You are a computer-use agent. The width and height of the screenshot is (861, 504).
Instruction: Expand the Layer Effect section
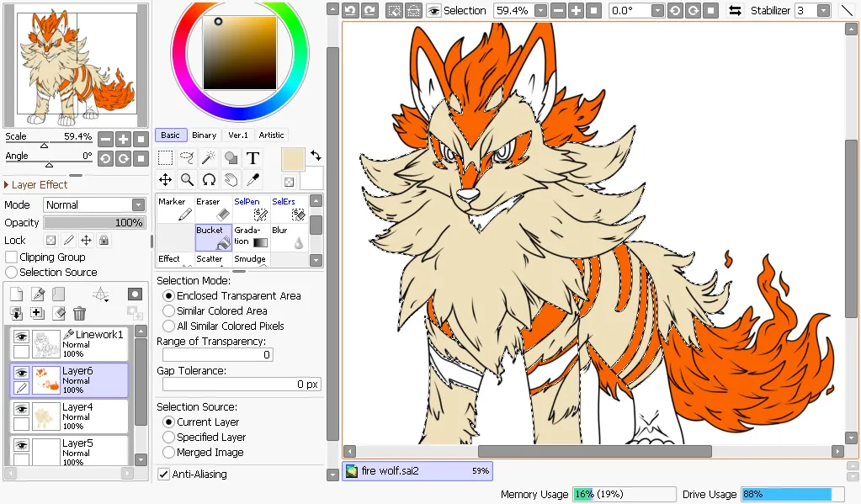coord(35,185)
